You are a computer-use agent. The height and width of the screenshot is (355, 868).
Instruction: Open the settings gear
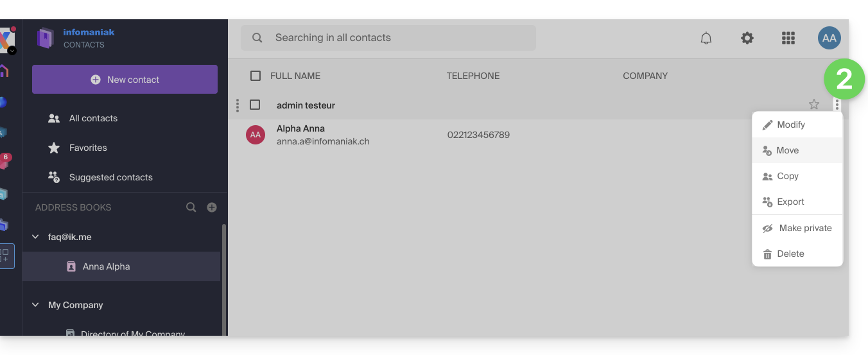pyautogui.click(x=747, y=38)
